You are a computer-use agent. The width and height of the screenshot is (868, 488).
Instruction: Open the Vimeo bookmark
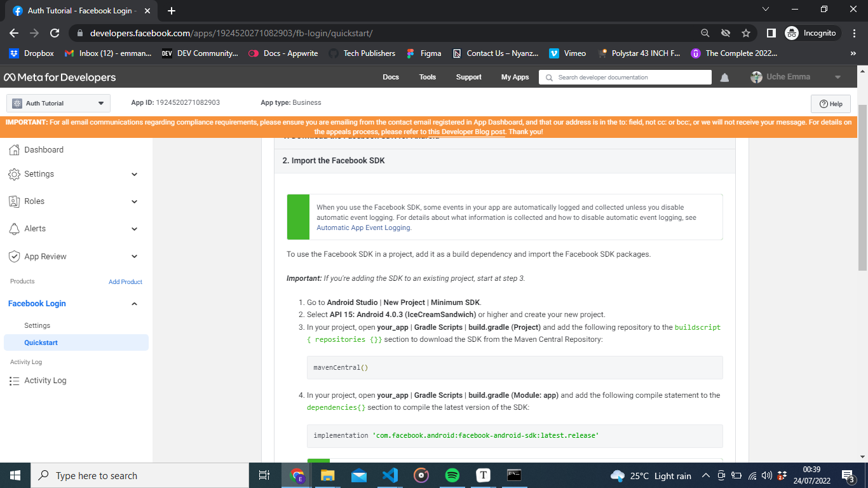pyautogui.click(x=567, y=53)
